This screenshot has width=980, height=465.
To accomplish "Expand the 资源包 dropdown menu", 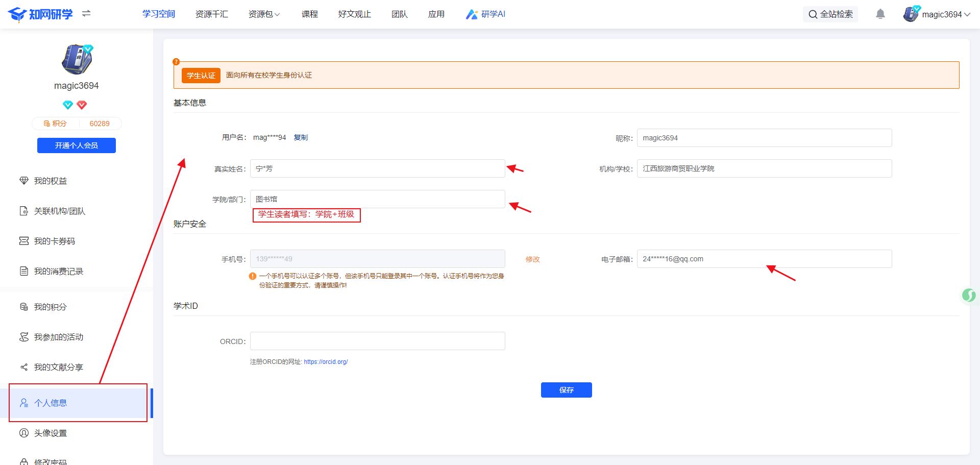I will click(264, 14).
